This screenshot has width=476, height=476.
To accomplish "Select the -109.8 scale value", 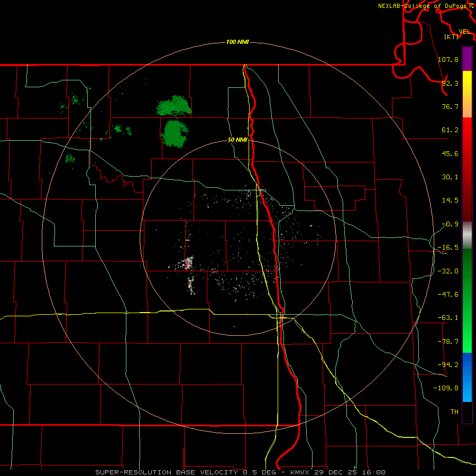I will point(446,388).
